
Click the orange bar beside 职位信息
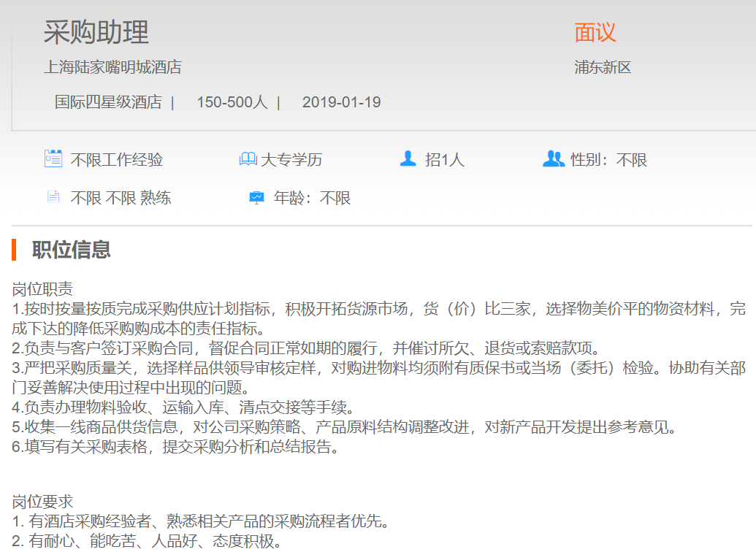point(14,250)
